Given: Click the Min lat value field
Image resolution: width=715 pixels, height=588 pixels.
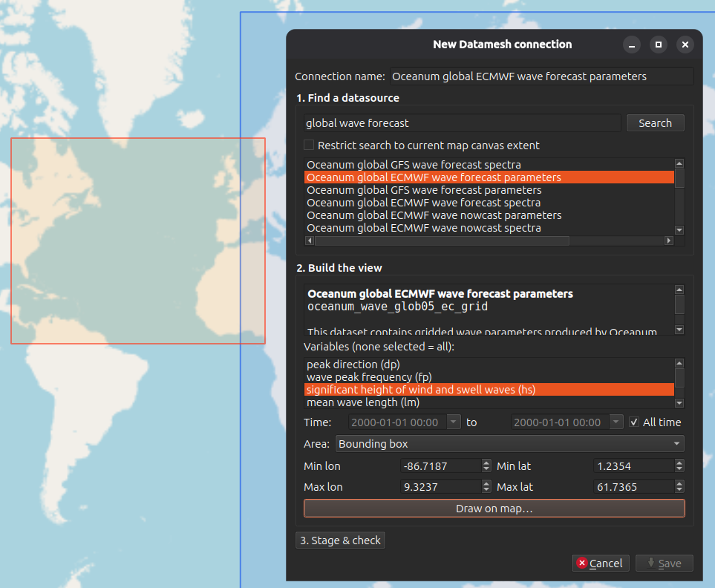Looking at the screenshot, I should pyautogui.click(x=634, y=465).
